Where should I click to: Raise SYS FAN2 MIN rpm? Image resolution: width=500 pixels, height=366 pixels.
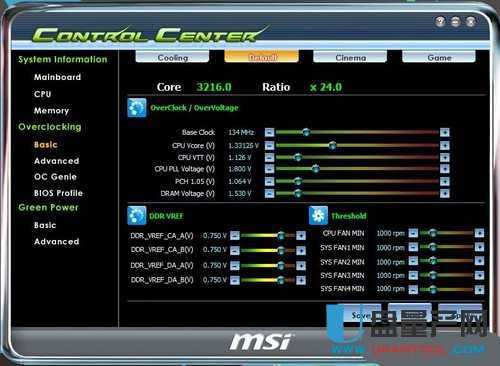tap(479, 261)
